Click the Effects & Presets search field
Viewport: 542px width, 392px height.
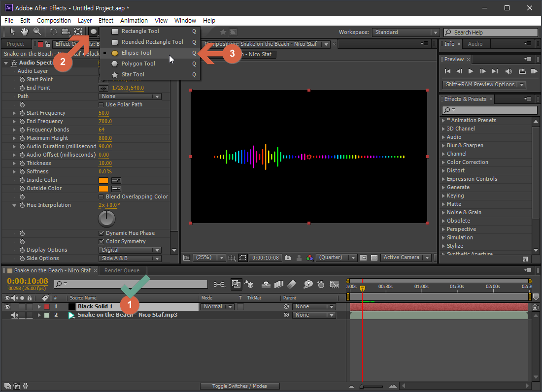[490, 110]
